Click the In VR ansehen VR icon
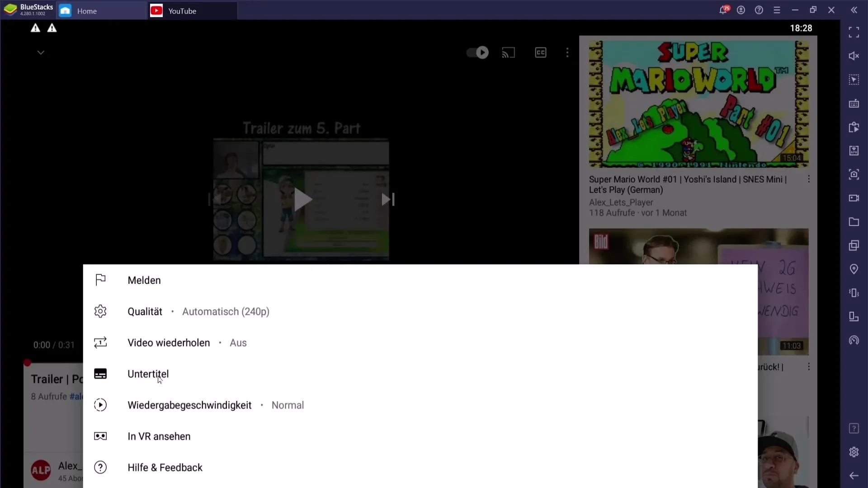This screenshot has height=488, width=868. point(100,436)
